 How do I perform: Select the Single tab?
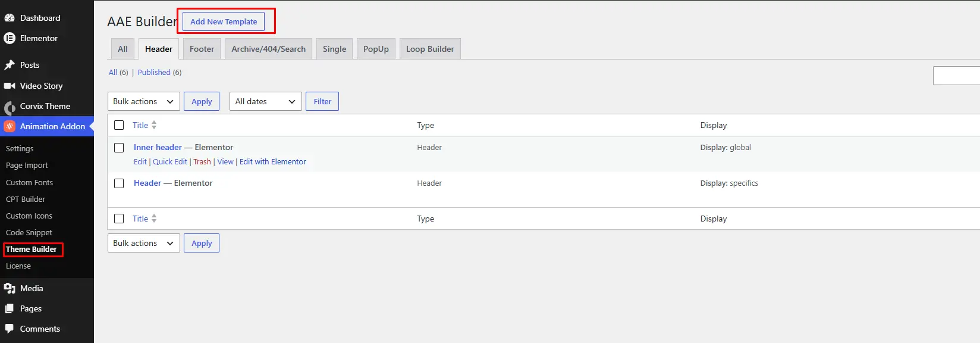[334, 49]
